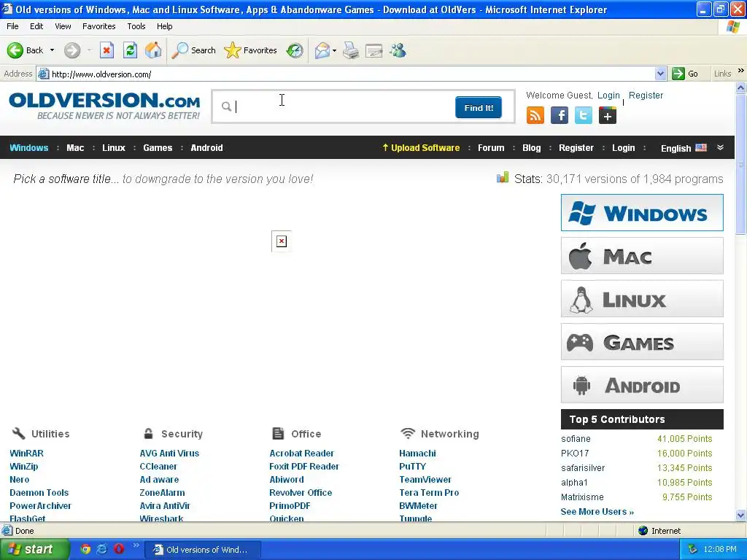Click the address bar URL field
The image size is (747, 560).
click(x=352, y=74)
